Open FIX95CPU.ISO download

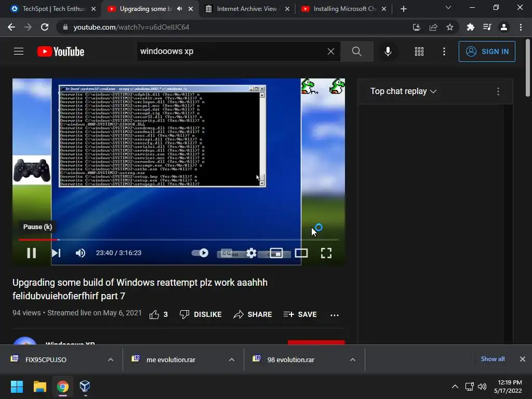46,360
